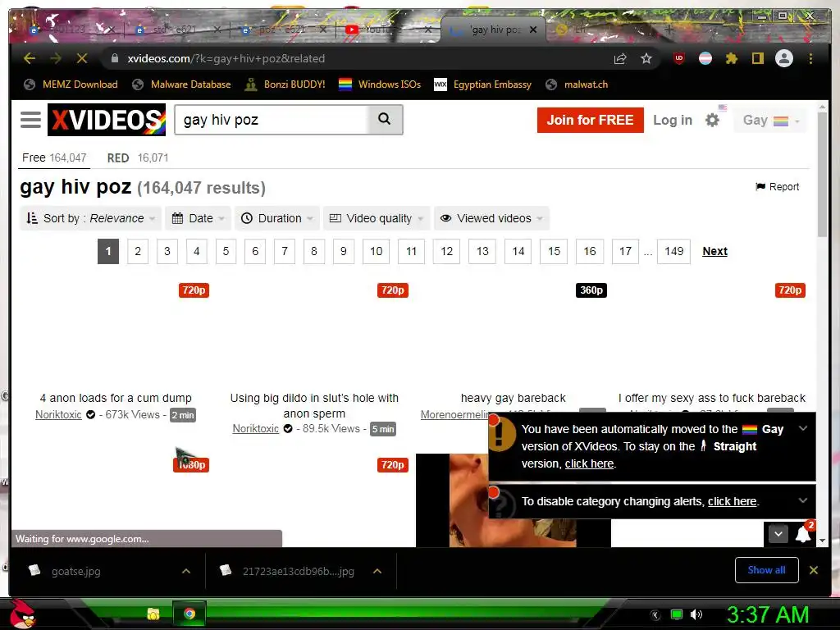The height and width of the screenshot is (630, 840).
Task: Collapse the 'disable category alerts' chevron
Action: [x=802, y=500]
